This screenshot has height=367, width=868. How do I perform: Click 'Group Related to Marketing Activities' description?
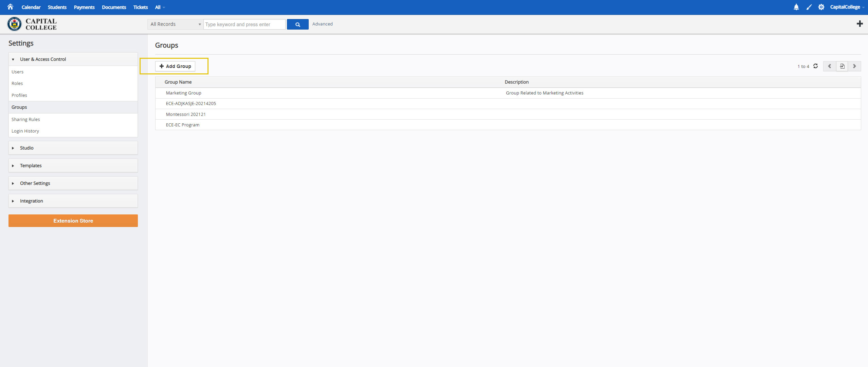544,93
